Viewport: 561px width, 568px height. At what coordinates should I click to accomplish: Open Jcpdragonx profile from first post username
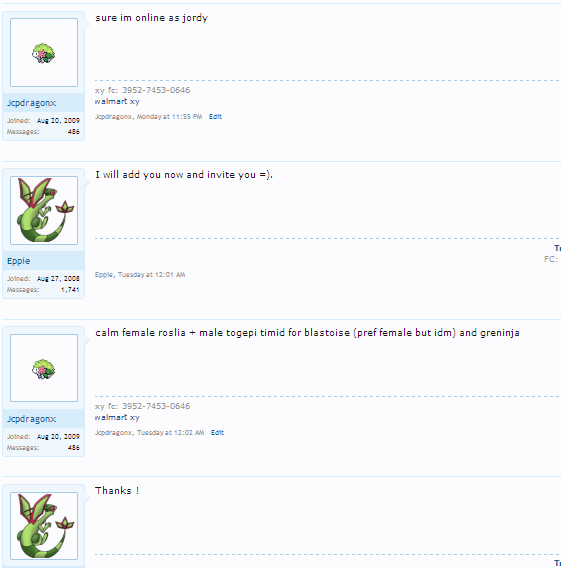tap(32, 103)
